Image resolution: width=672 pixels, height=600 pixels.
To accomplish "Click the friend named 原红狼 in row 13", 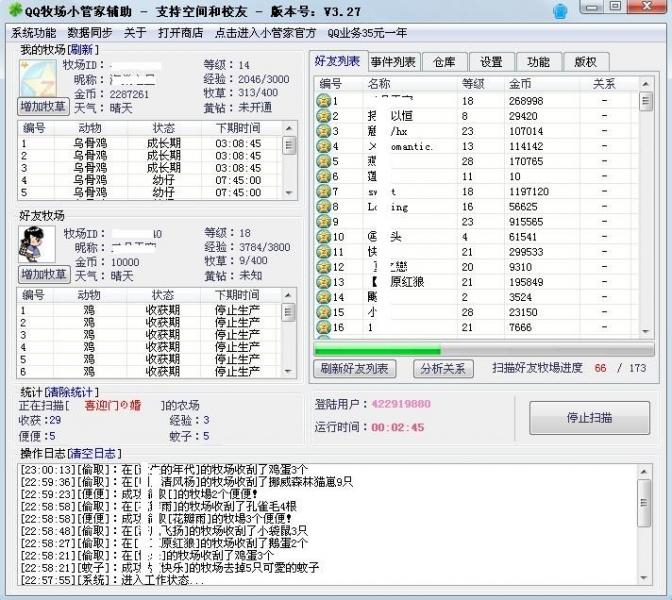I will coord(407,282).
